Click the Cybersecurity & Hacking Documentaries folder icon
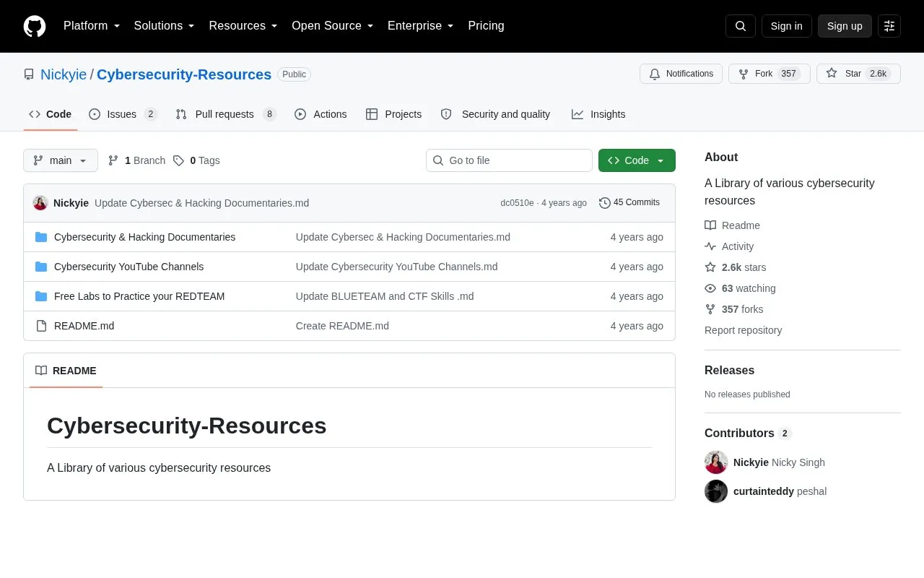 coord(41,237)
